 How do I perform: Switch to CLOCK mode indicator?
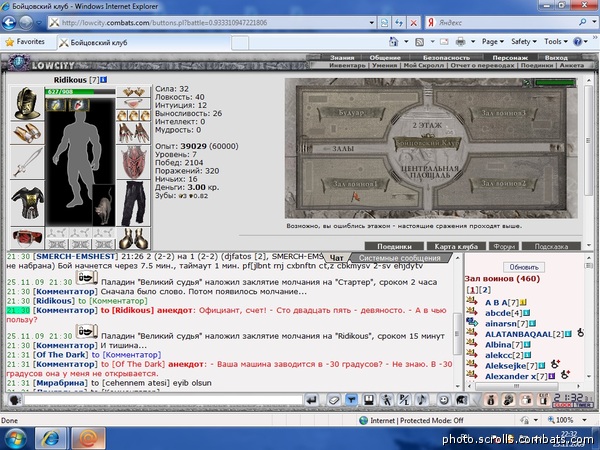tap(563, 405)
